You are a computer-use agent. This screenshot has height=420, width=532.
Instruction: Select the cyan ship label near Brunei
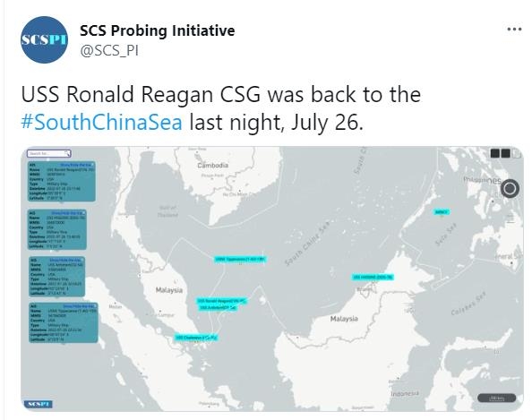pos(373,278)
